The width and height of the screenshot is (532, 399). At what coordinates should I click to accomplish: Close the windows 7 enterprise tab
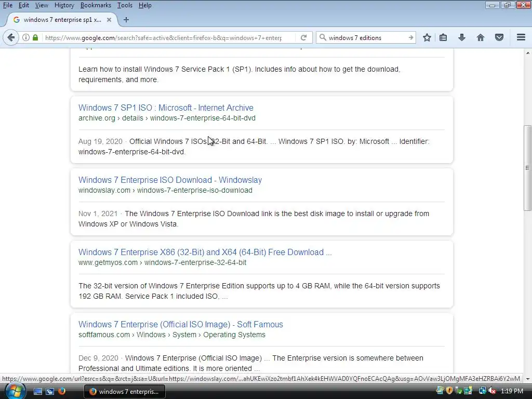point(109,20)
